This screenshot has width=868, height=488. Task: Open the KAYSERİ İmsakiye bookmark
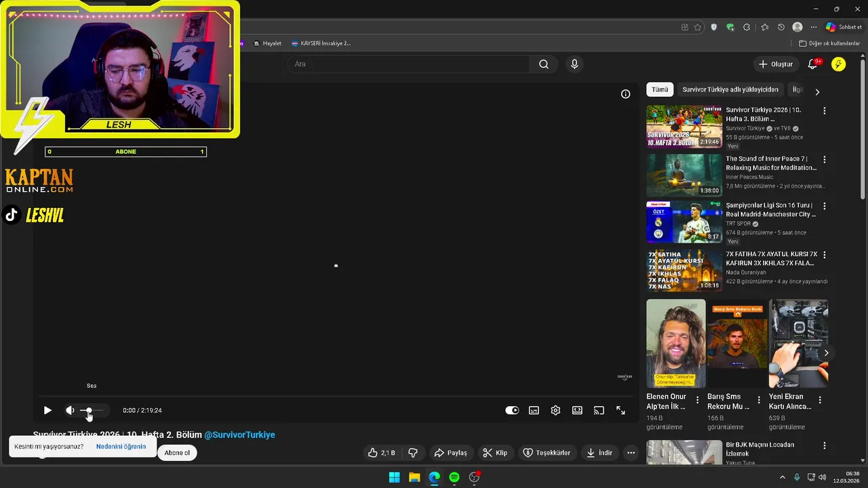tap(321, 43)
